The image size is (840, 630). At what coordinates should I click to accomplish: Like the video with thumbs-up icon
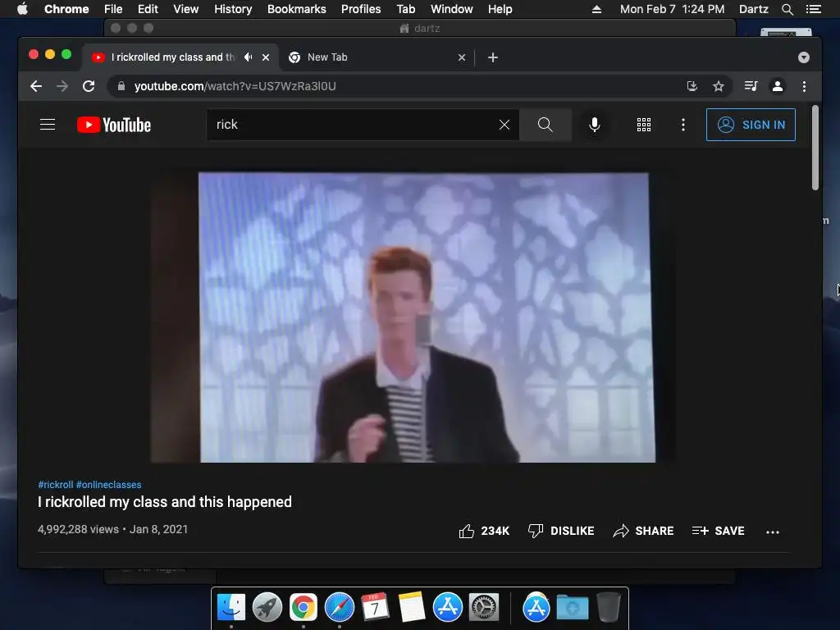click(x=467, y=531)
